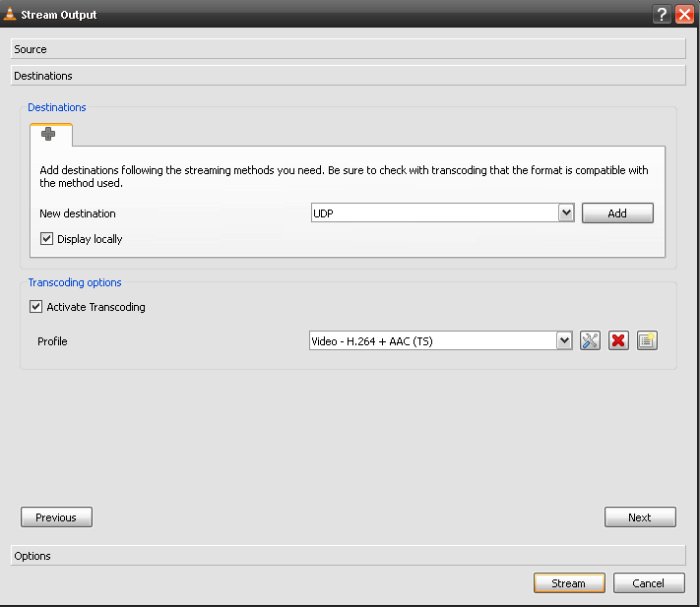Image resolution: width=700 pixels, height=607 pixels.
Task: Uncheck the Display locally checkbox
Action: tap(46, 239)
